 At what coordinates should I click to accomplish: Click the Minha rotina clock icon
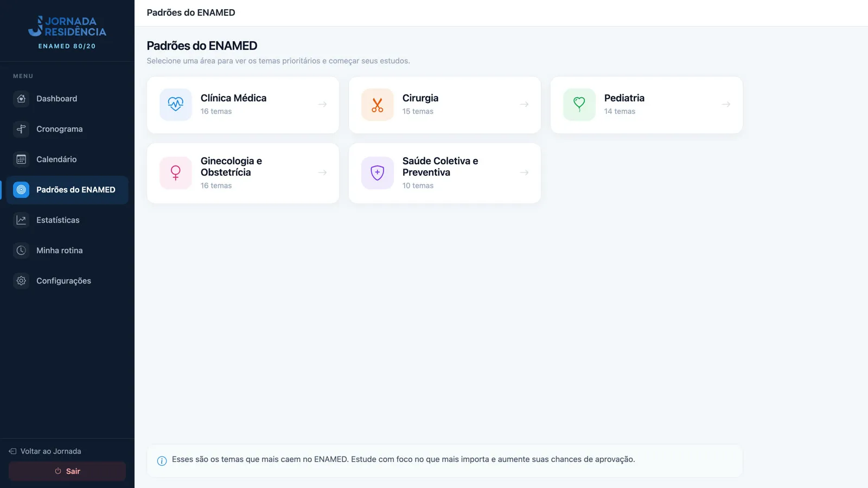(21, 251)
